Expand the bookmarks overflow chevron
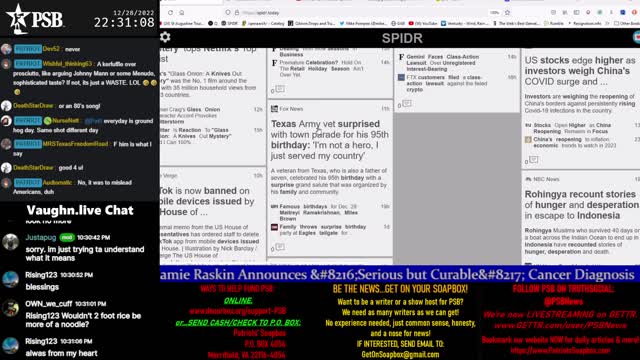This screenshot has width=640, height=360. click(608, 24)
